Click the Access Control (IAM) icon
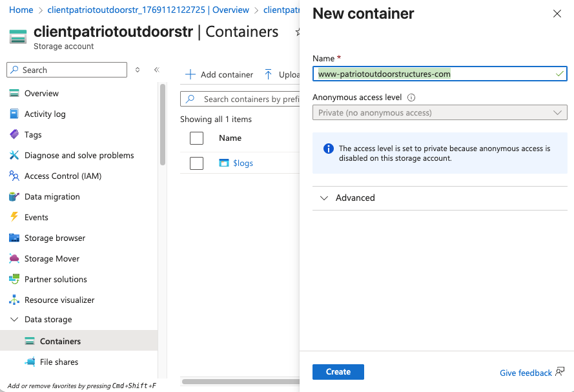 click(14, 176)
